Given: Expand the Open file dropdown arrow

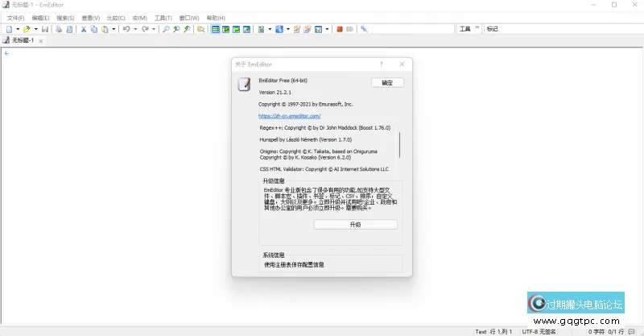Looking at the screenshot, I should 35,29.
